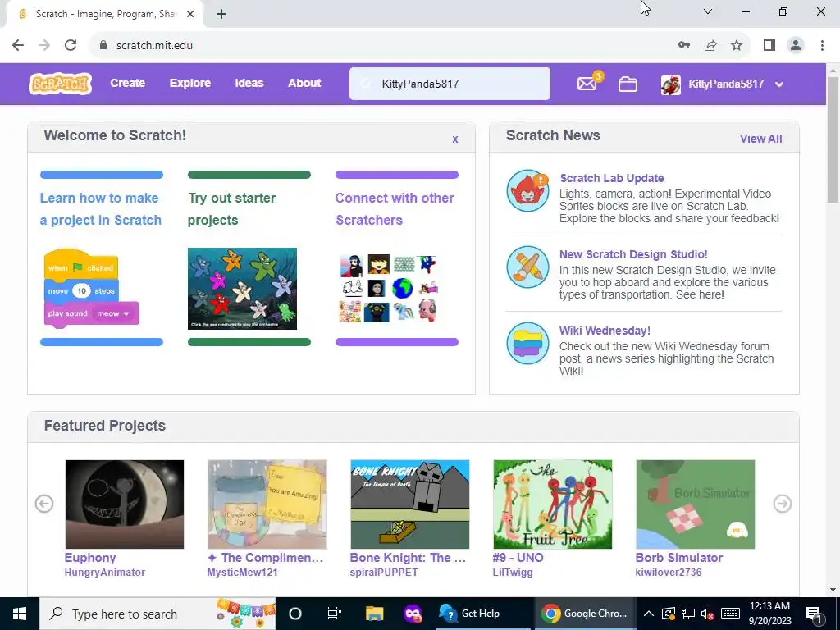840x630 pixels.
Task: View All Scratch News
Action: [x=760, y=139]
